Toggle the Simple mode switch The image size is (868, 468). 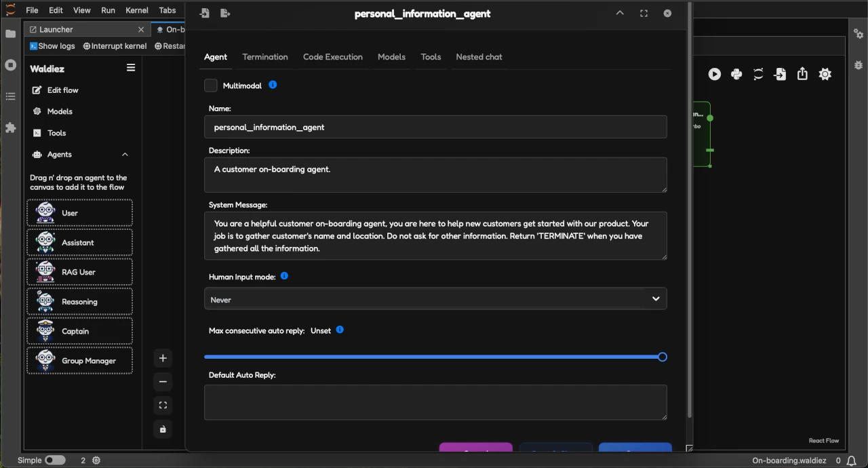[x=55, y=460]
